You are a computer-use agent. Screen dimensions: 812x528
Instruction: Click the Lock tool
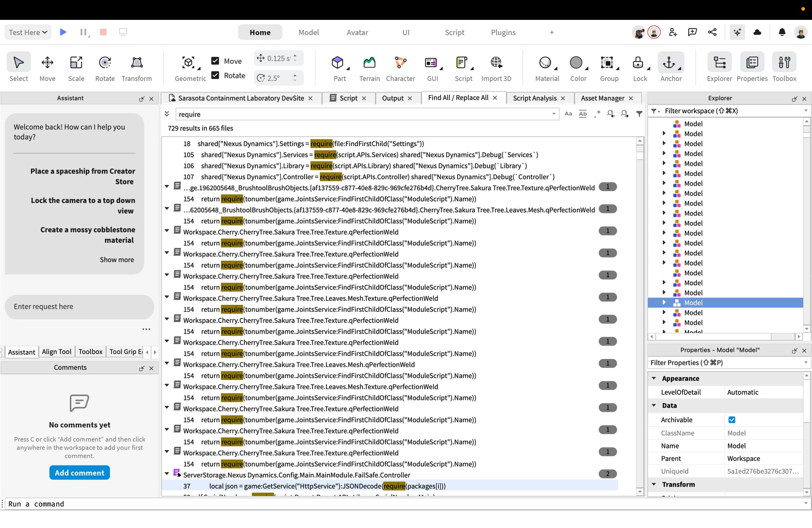click(640, 67)
